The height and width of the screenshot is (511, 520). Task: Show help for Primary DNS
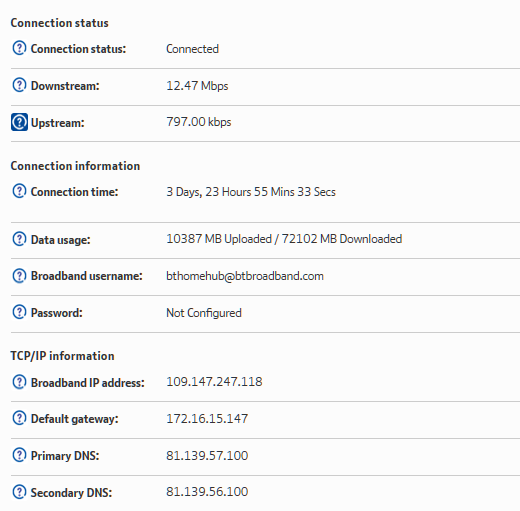pos(19,455)
